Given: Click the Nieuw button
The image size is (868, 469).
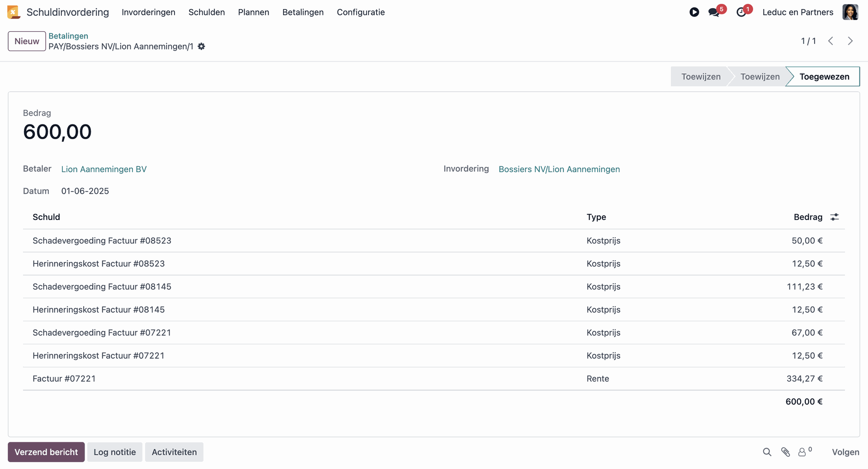Looking at the screenshot, I should (x=27, y=41).
